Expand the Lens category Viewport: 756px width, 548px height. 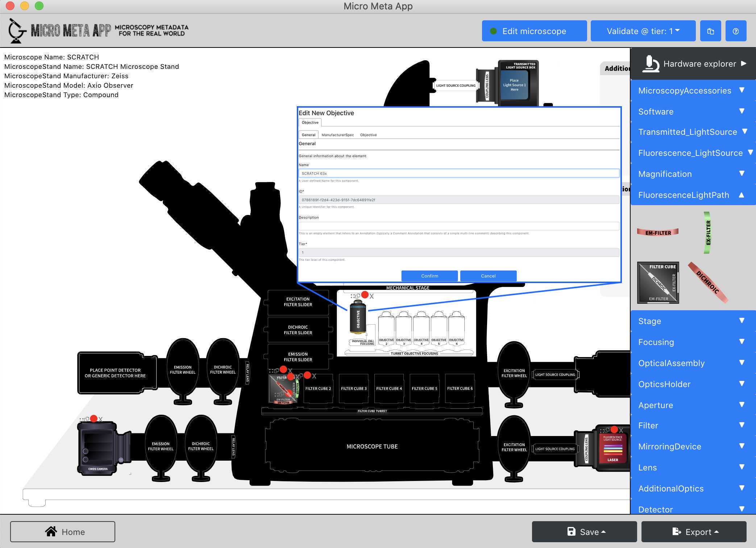[x=693, y=468]
